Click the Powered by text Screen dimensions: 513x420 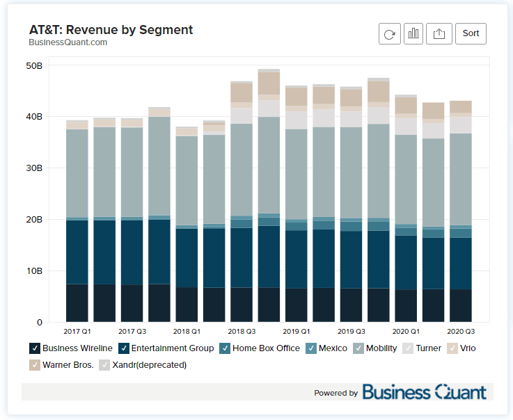(x=336, y=393)
